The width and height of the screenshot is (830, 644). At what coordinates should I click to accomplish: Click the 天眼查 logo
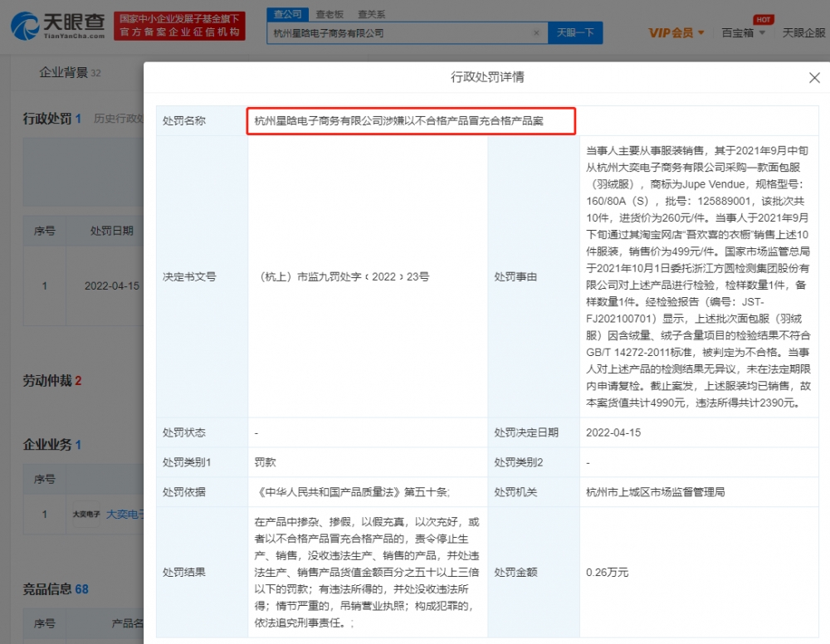pyautogui.click(x=58, y=27)
